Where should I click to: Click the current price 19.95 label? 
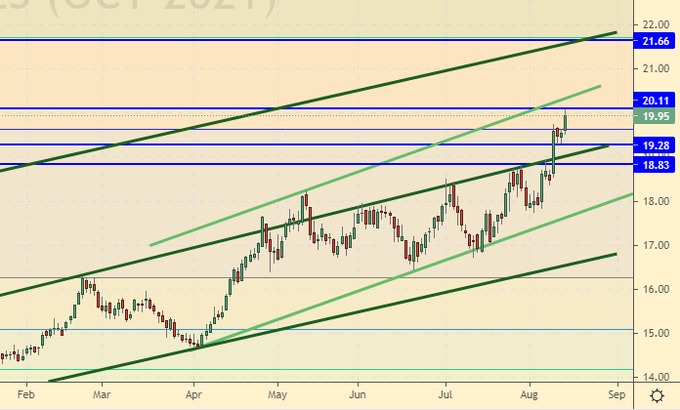[x=656, y=116]
